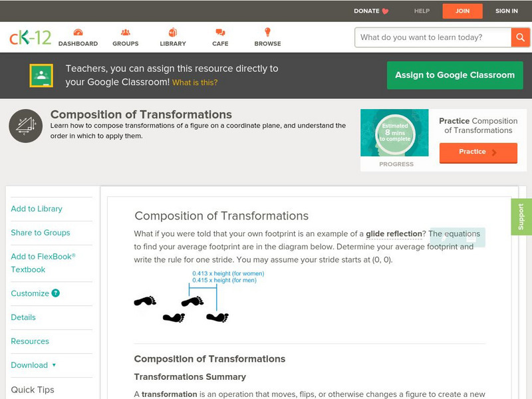The height and width of the screenshot is (399, 532).
Task: Click the Google Classroom icon in banner
Action: tap(42, 75)
